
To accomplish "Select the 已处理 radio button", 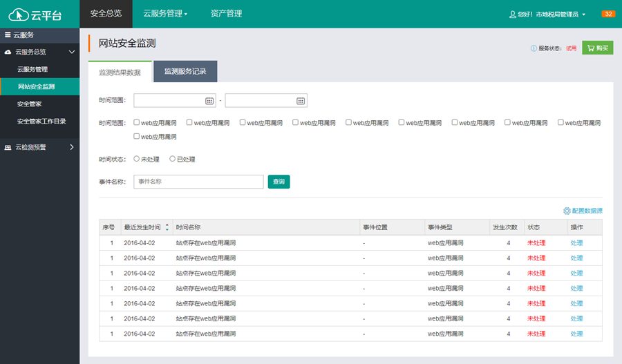I will pyautogui.click(x=173, y=160).
